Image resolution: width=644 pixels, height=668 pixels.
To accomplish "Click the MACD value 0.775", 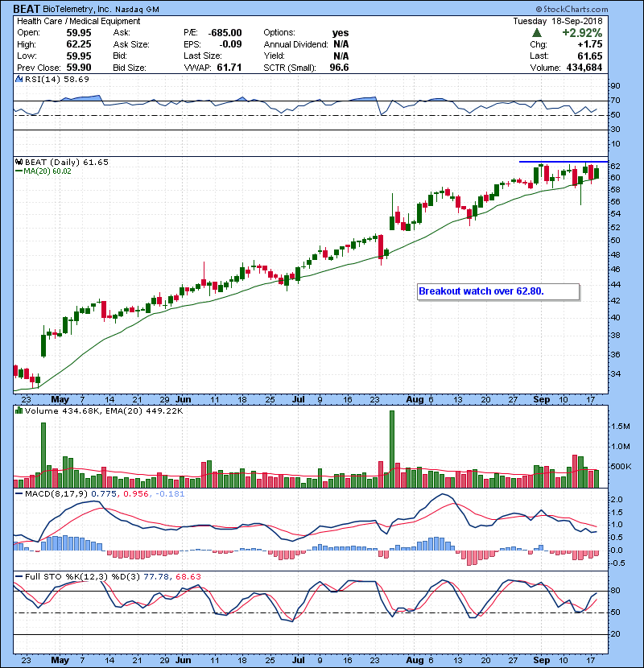I will 104,494.
